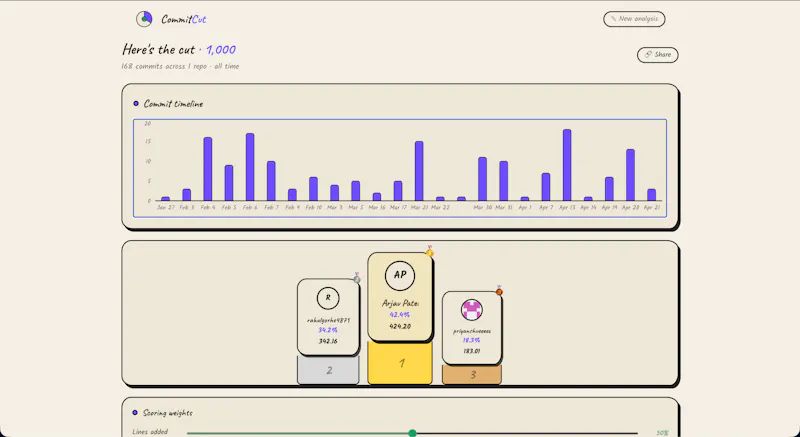Click the R avatar circle
Screen dimensions: 800x437
328,298
